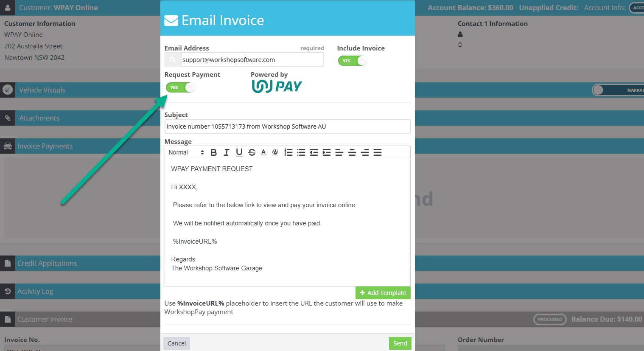
Task: Click the Activity Log history icon
Action: coord(8,291)
